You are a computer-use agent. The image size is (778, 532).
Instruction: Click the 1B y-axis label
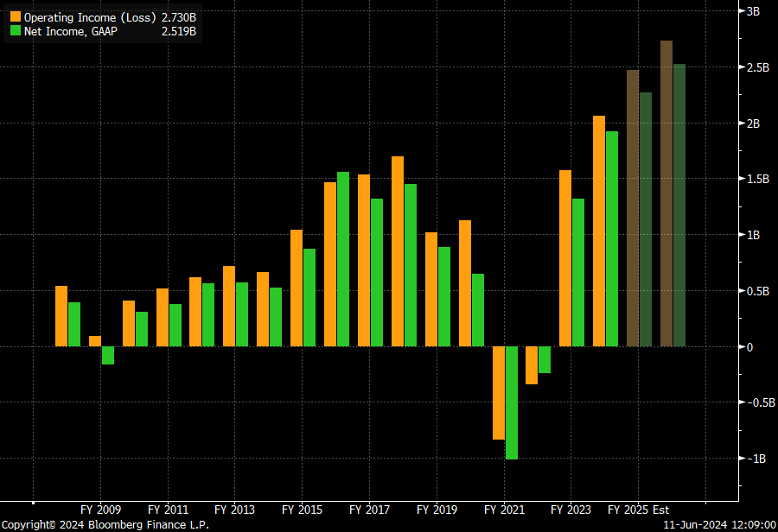coord(753,235)
